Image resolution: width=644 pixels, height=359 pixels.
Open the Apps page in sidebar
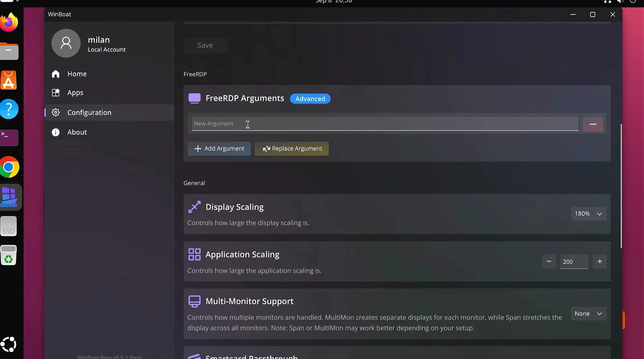tap(109, 93)
